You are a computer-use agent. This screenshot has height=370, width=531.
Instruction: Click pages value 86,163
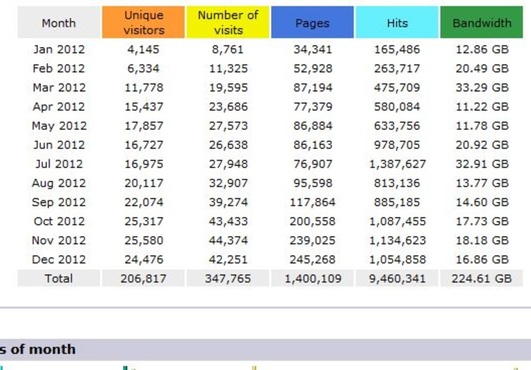tap(313, 145)
